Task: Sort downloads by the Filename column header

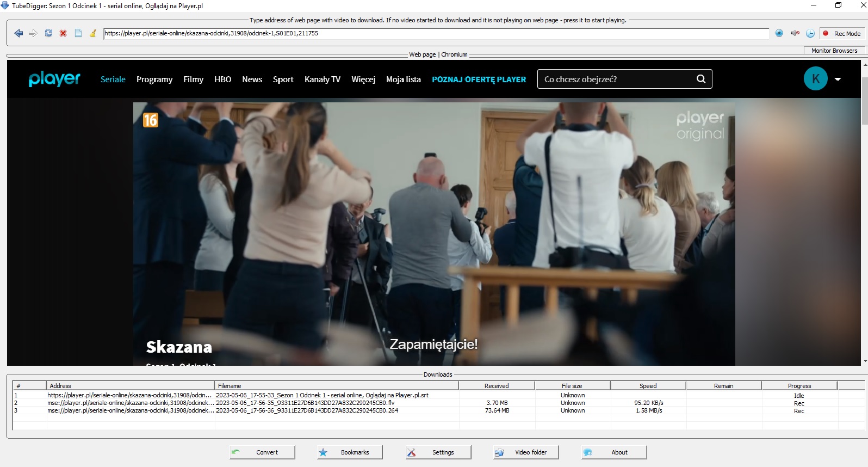Action: point(337,386)
